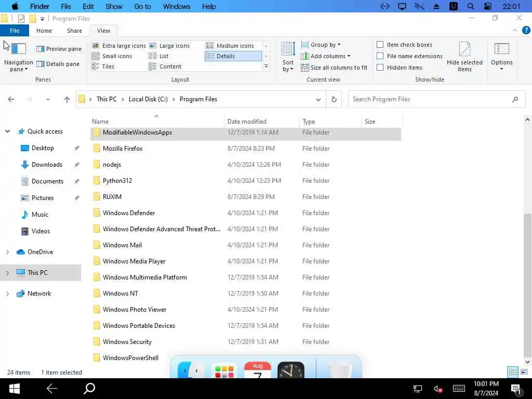Enable Item check boxes
The image size is (532, 399).
[380, 45]
